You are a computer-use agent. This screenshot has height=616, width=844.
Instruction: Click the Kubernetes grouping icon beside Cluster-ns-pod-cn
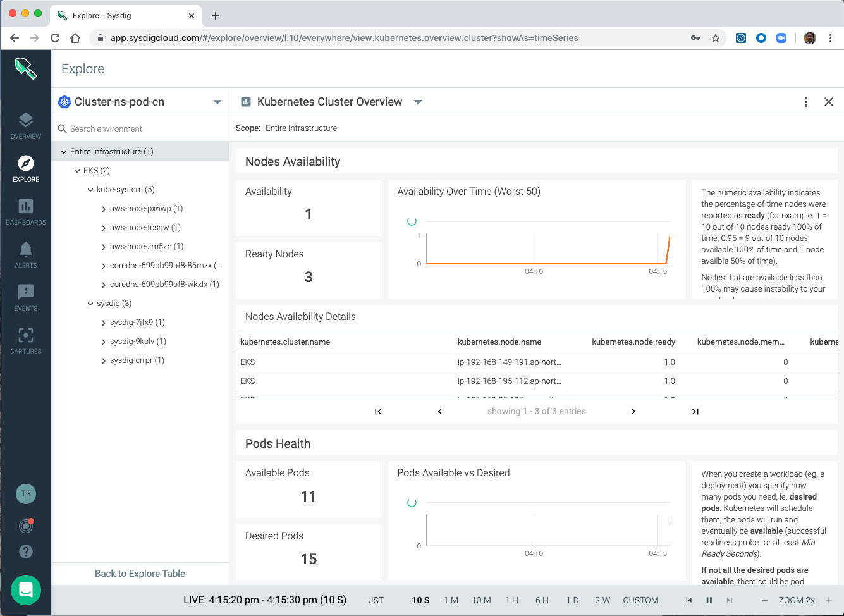tap(64, 102)
